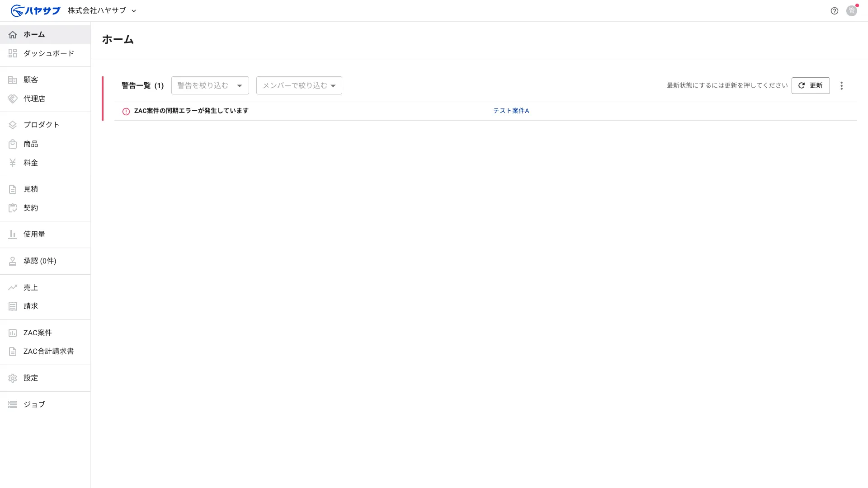Click the 代理店 handshake icon
Viewport: 868px width, 488px height.
pos(13,99)
